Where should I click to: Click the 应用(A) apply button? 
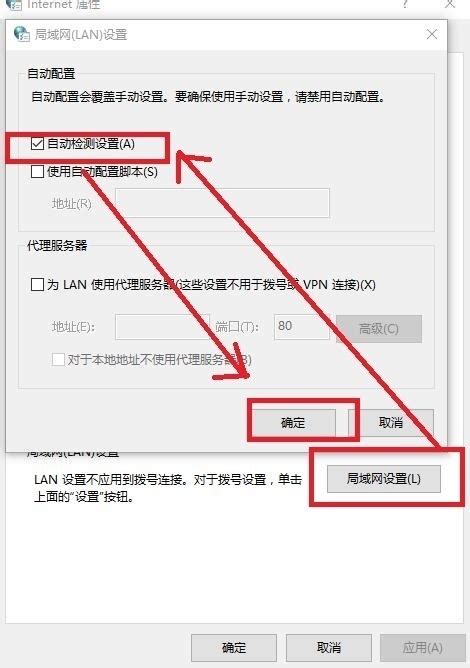tap(423, 648)
